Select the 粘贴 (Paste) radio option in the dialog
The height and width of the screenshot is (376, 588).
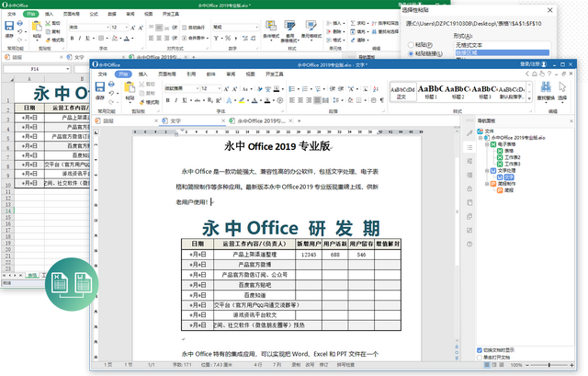[411, 45]
